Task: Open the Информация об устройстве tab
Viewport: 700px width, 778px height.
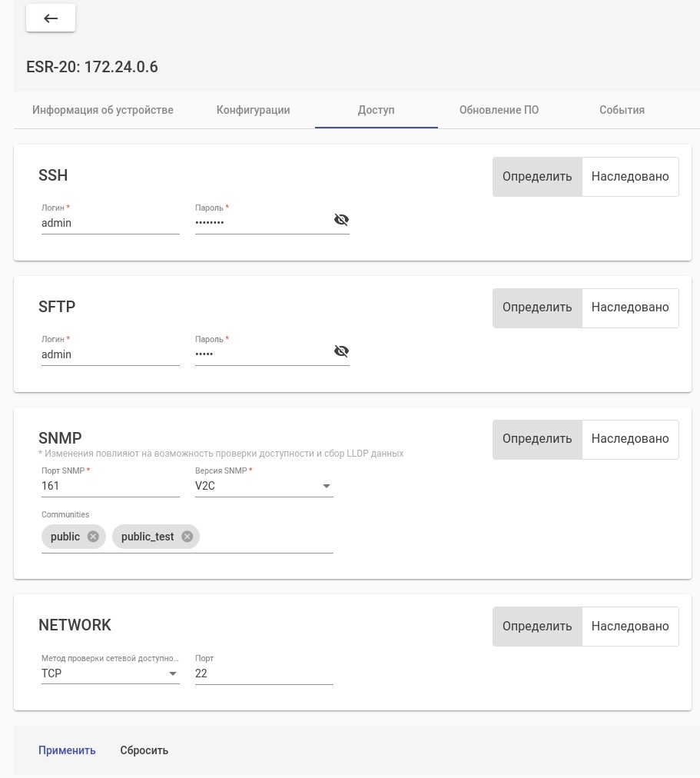Action: [x=103, y=110]
